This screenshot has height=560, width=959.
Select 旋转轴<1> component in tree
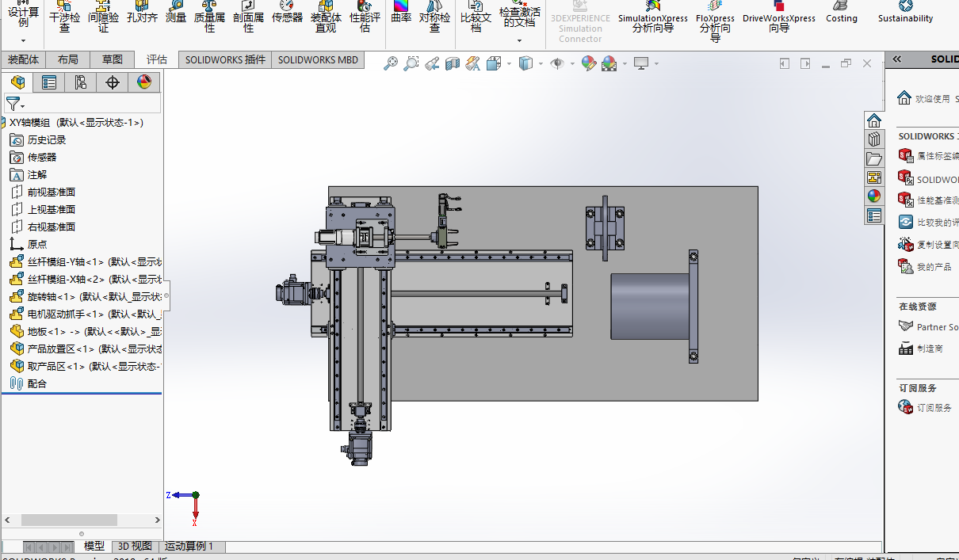85,296
